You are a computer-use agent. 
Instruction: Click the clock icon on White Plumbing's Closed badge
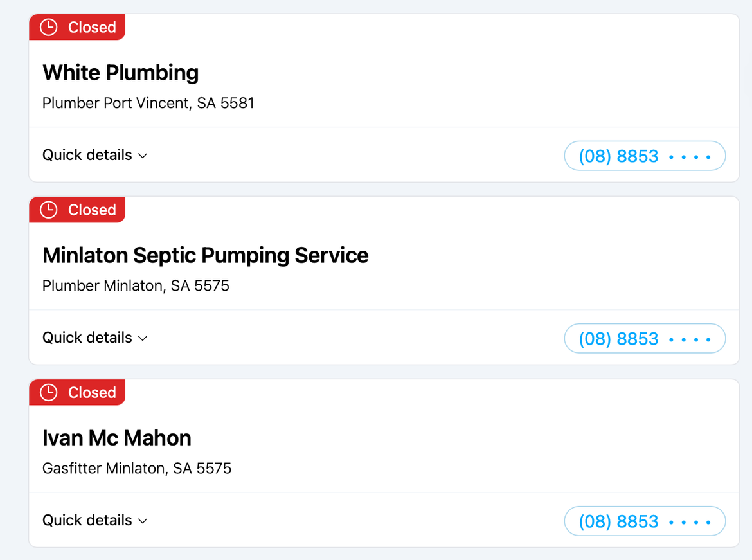tap(49, 27)
